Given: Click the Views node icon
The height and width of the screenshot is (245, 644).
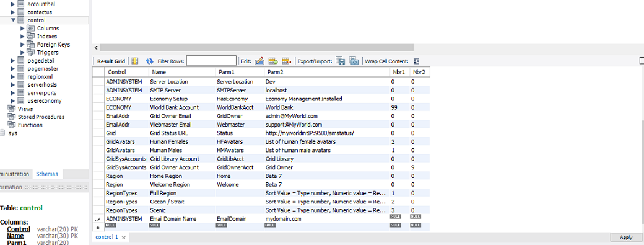Looking at the screenshot, I should tap(12, 109).
